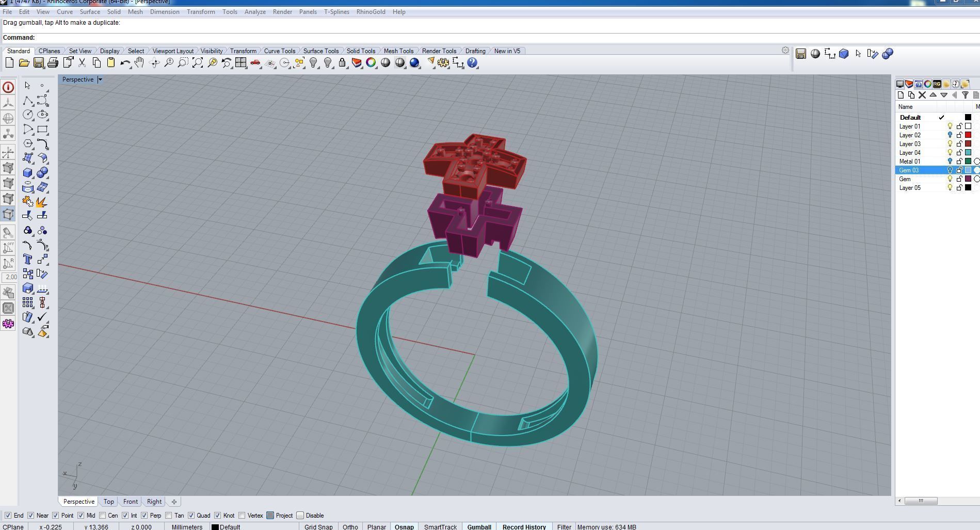980x530 pixels.
Task: Save the model using the floppy disk icon
Action: coord(38,63)
